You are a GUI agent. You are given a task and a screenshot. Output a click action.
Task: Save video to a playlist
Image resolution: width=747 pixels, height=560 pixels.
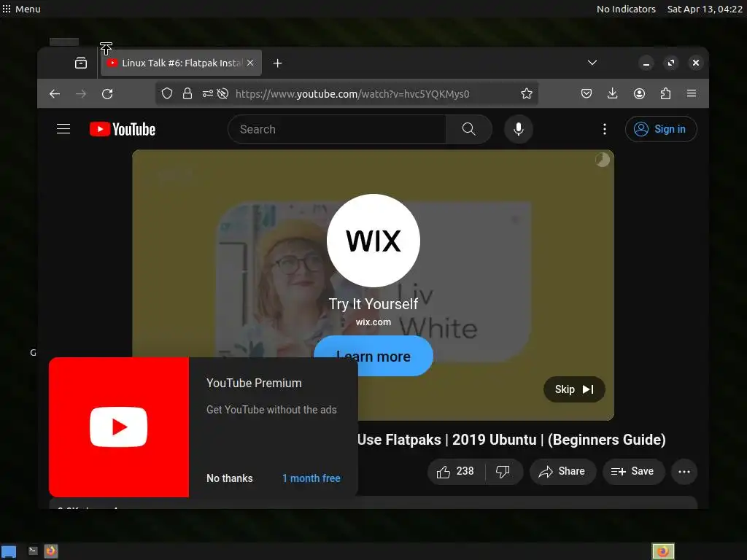[x=633, y=472]
